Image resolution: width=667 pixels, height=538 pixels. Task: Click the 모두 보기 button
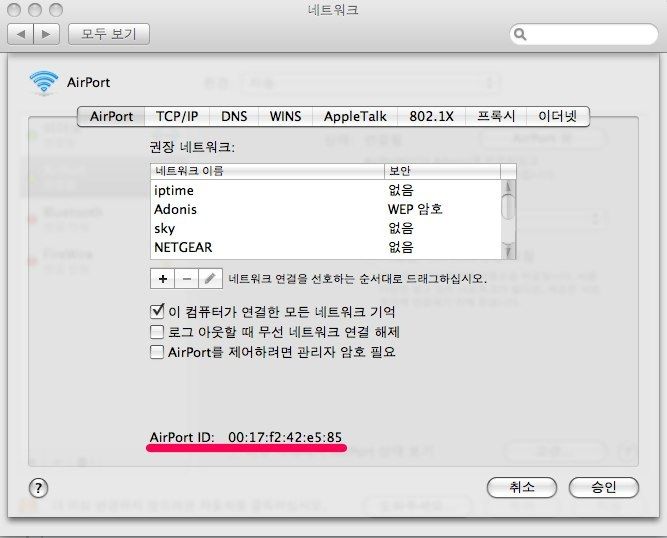[109, 34]
